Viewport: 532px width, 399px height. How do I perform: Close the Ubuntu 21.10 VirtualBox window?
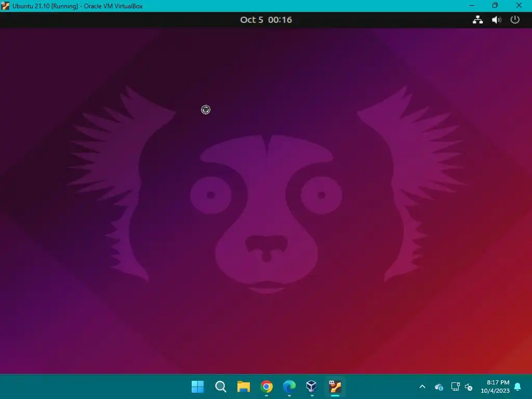[x=519, y=6]
